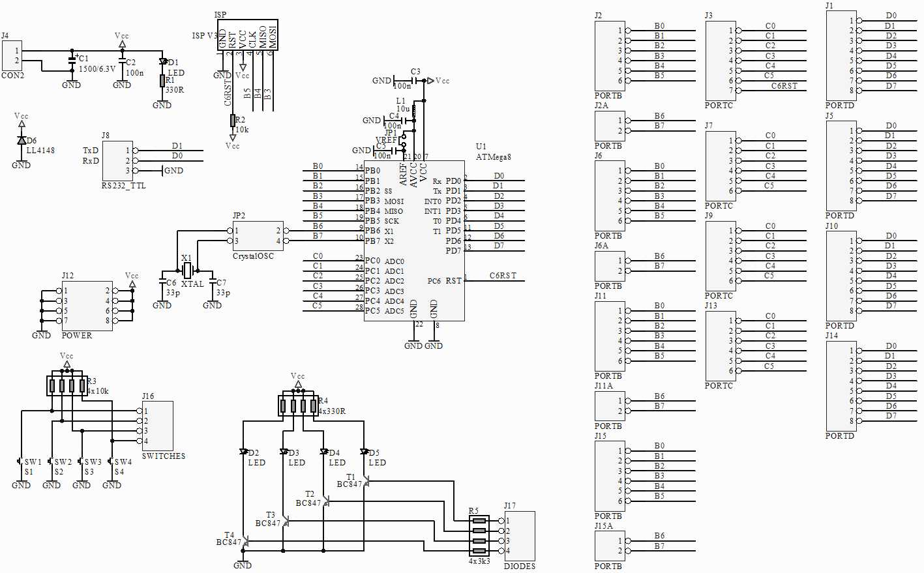Screen dimensions: 924x573
Task: Select capacitor C6 symbol
Action: (162, 282)
